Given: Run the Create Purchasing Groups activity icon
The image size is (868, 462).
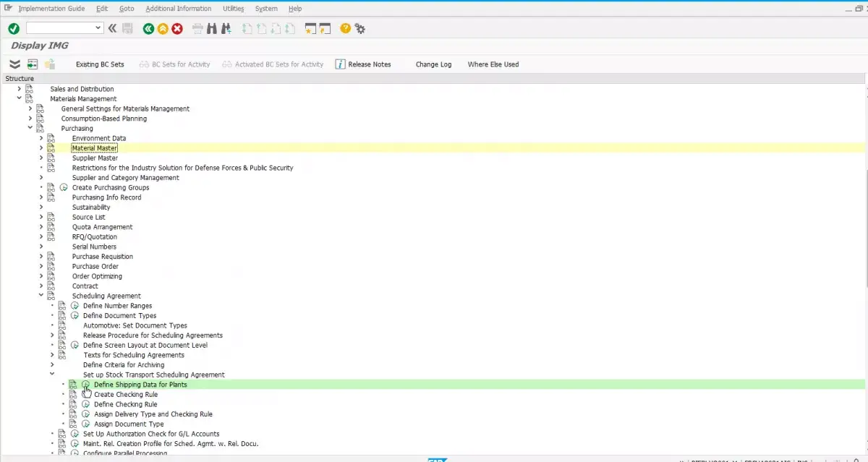Looking at the screenshot, I should tap(64, 187).
